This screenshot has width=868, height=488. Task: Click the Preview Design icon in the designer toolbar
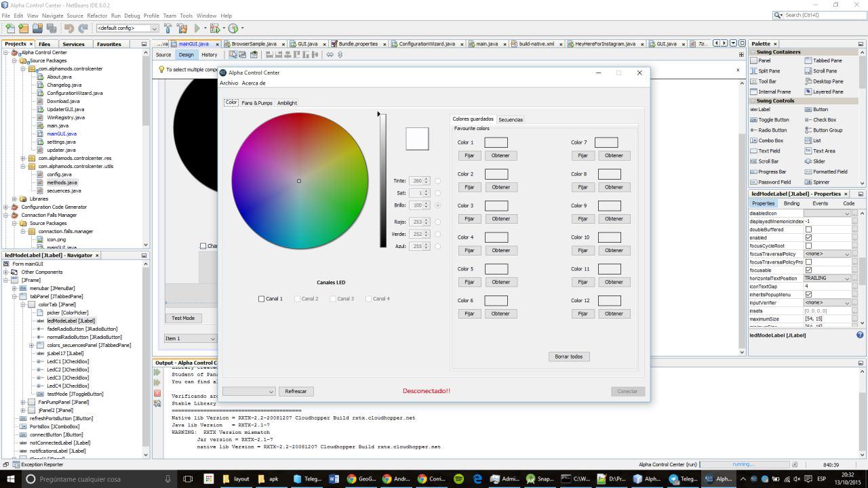(x=254, y=55)
